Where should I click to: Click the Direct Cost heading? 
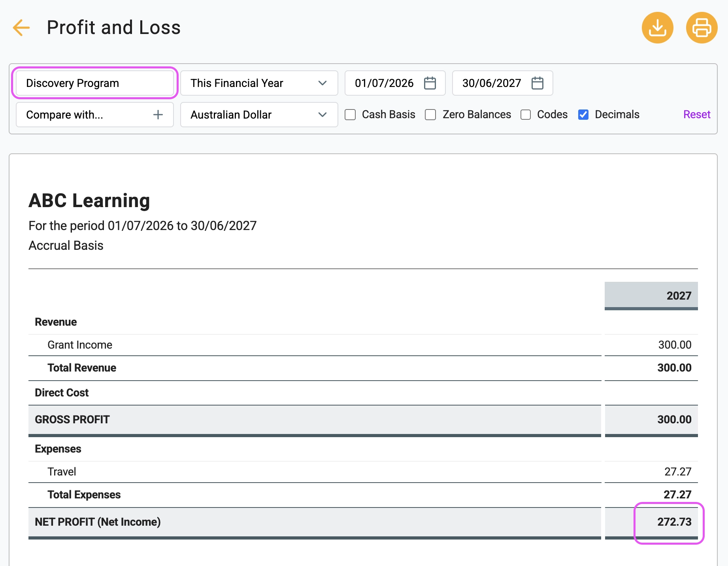point(62,393)
